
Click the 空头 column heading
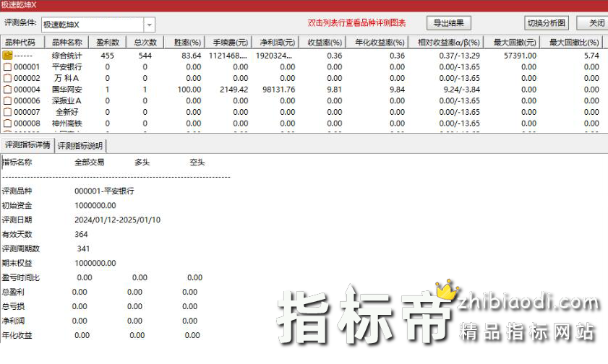(197, 162)
